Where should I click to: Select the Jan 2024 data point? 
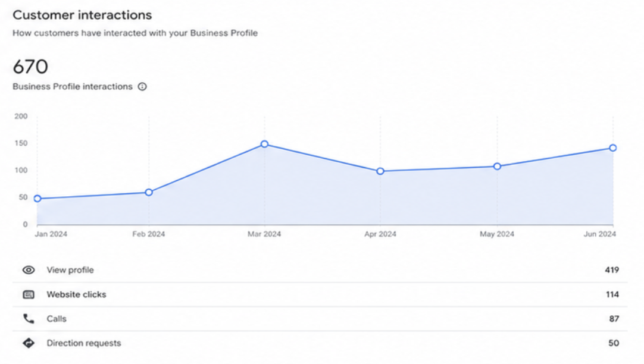tap(37, 199)
